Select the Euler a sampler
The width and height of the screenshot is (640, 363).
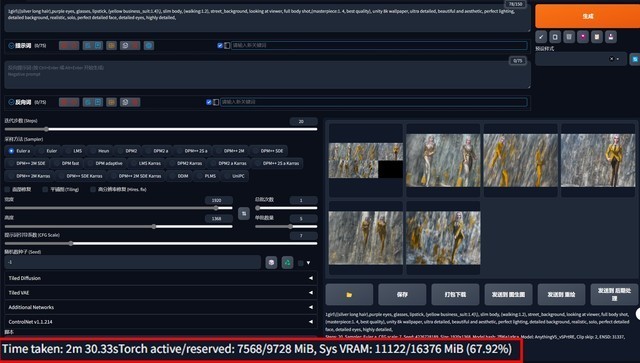click(x=19, y=151)
